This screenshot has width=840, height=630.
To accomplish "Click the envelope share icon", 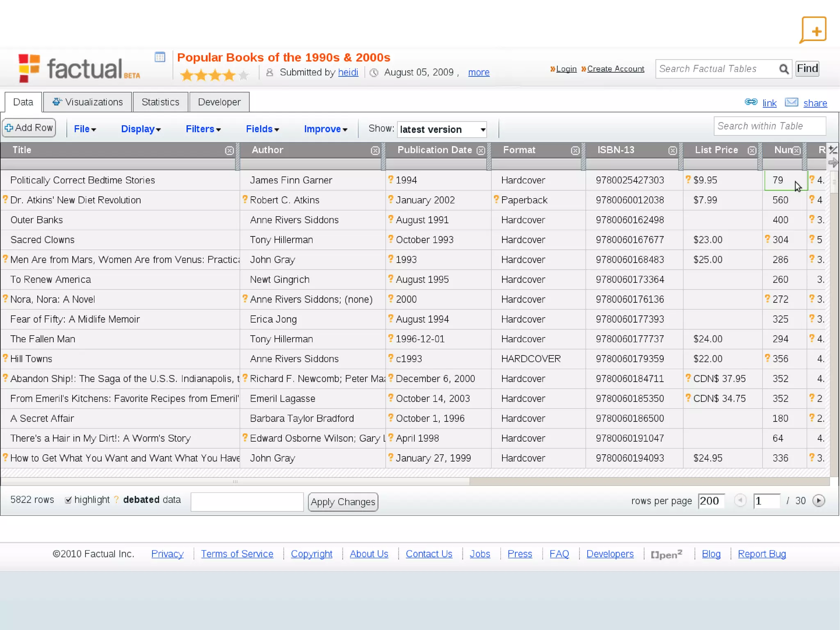I will [x=792, y=102].
